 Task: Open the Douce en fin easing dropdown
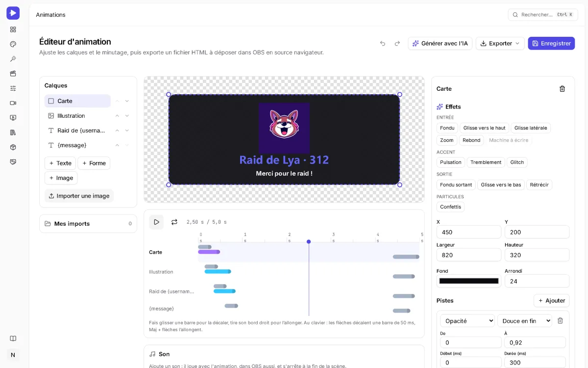coord(524,321)
